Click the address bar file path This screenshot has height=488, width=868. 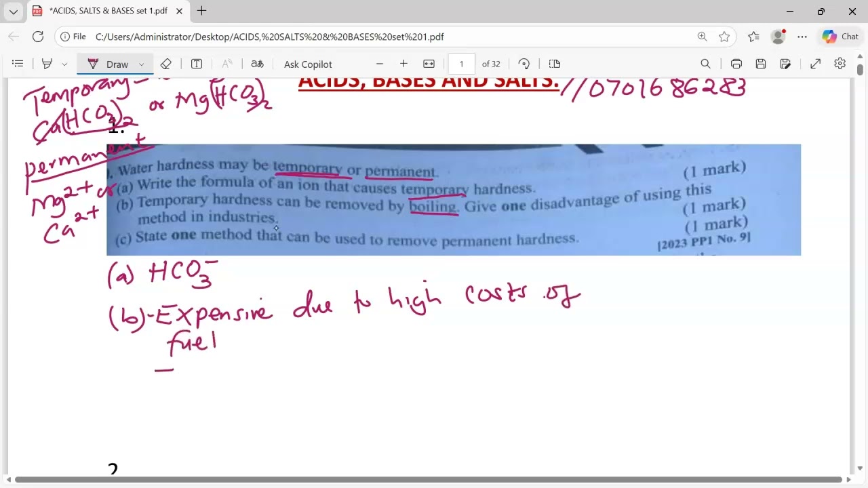point(270,37)
